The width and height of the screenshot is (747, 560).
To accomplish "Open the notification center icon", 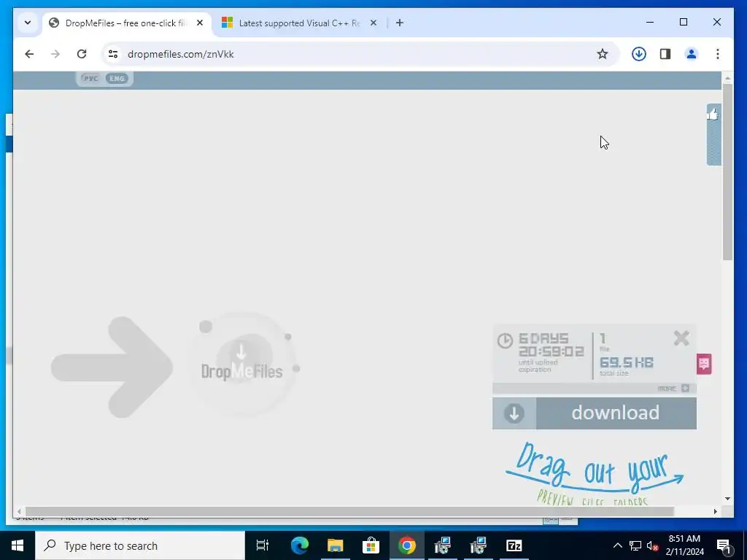I will (x=724, y=545).
